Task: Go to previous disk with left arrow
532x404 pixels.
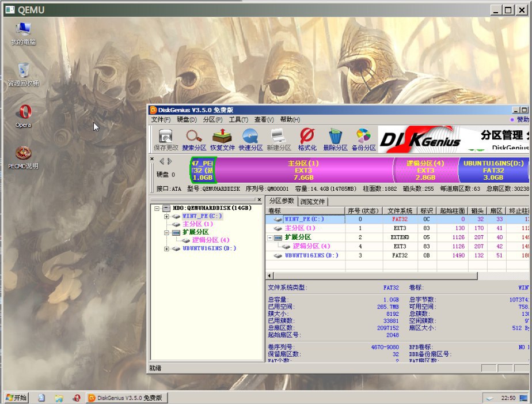Action: pyautogui.click(x=162, y=161)
